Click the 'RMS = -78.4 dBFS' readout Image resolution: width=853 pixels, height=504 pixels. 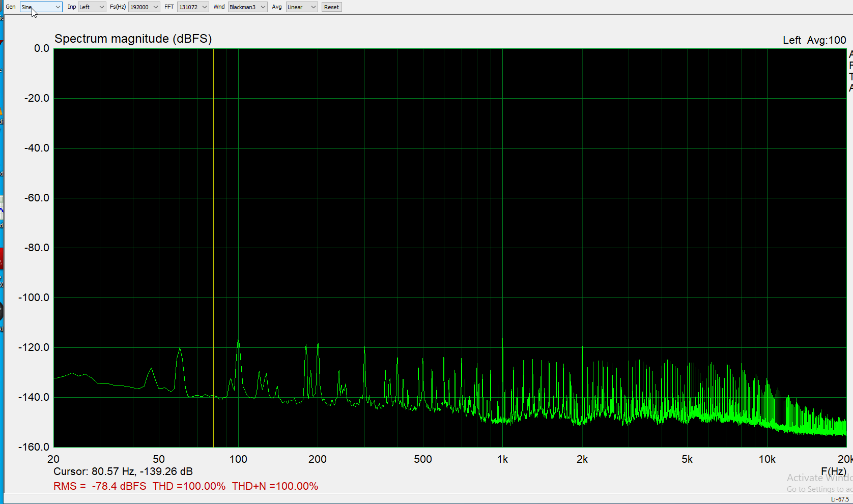point(100,486)
